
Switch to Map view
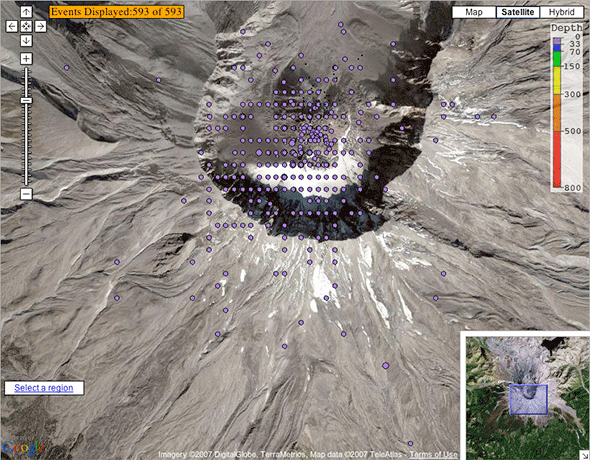click(474, 12)
